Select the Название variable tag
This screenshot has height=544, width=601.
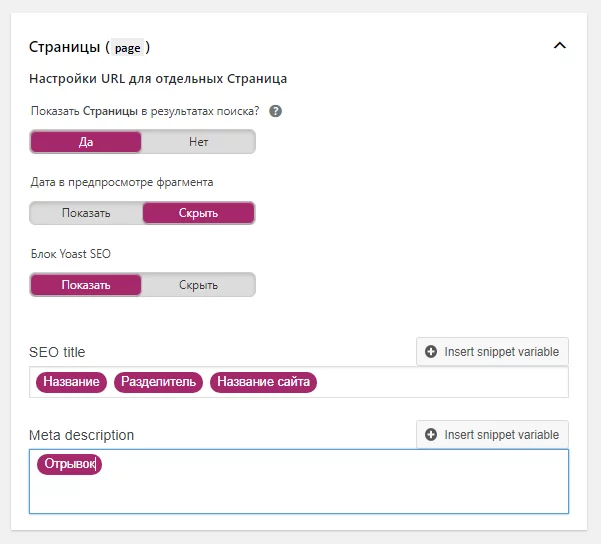click(x=71, y=382)
